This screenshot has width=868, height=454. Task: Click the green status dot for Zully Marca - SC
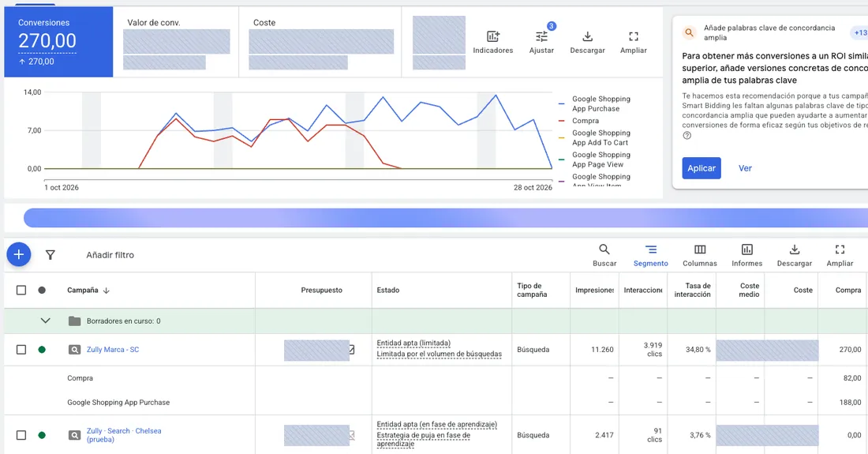click(x=42, y=350)
